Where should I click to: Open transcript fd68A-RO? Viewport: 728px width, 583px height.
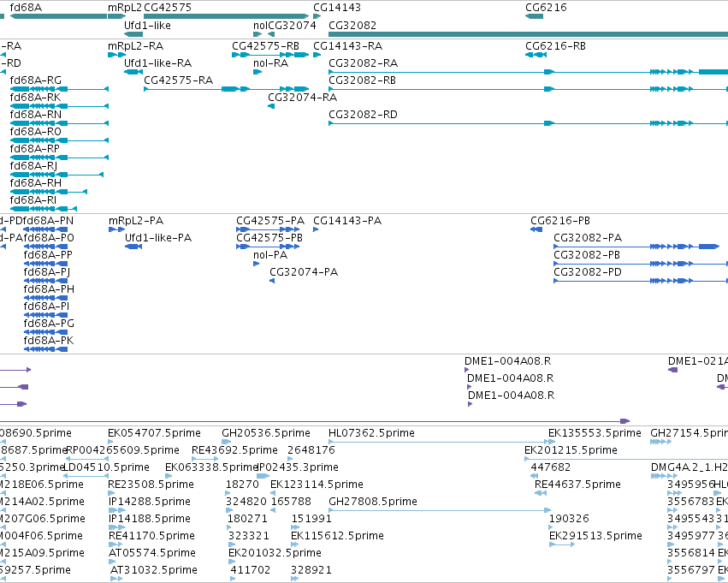[59, 140]
